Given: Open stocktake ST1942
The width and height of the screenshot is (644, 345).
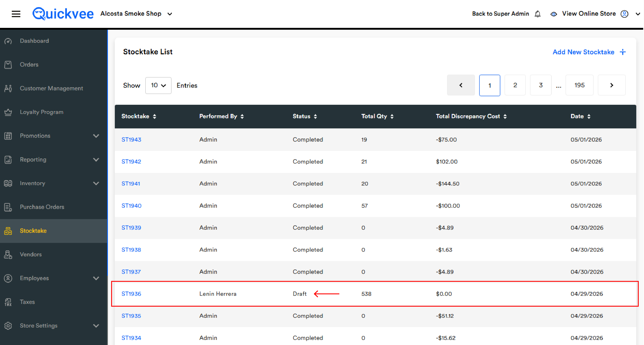Looking at the screenshot, I should tap(131, 162).
